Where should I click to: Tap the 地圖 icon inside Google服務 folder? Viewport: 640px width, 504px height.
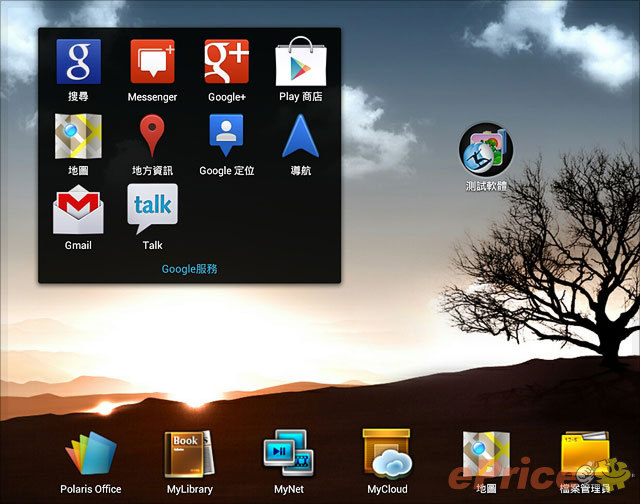[x=78, y=137]
